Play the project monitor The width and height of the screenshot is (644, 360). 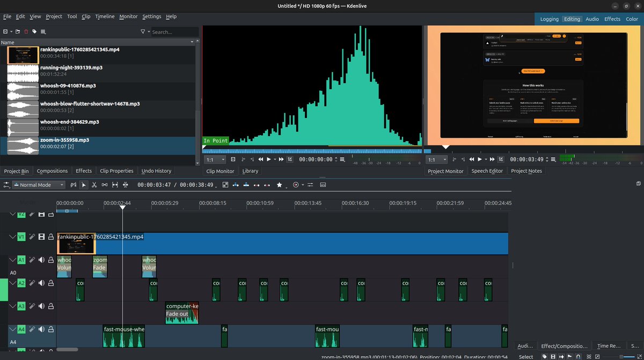tap(480, 159)
